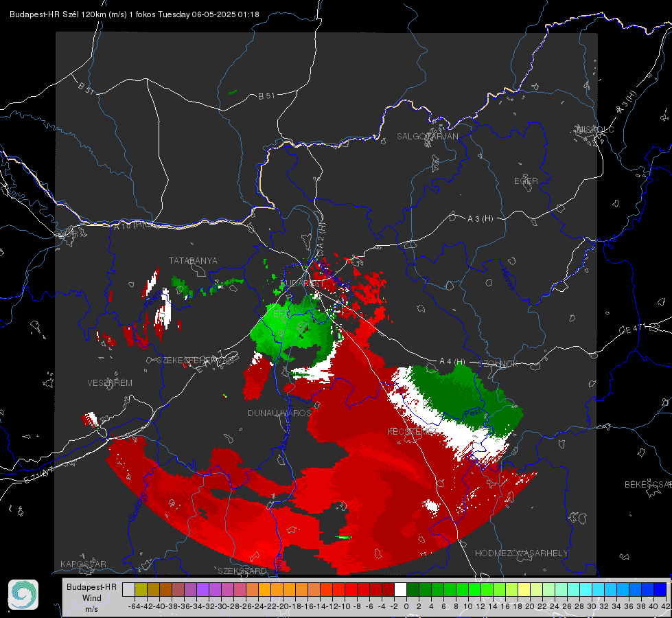Select the blue 'Somogy' county label
Viewport: 672px width, 618px height.
point(137,507)
